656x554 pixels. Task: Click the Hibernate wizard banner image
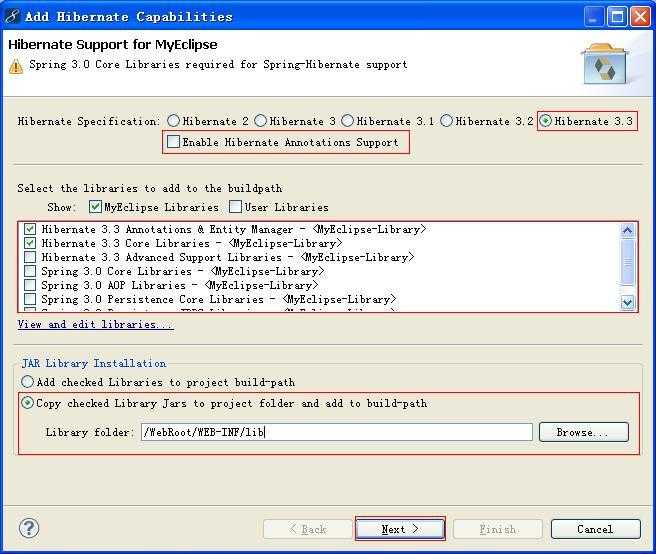[x=605, y=64]
